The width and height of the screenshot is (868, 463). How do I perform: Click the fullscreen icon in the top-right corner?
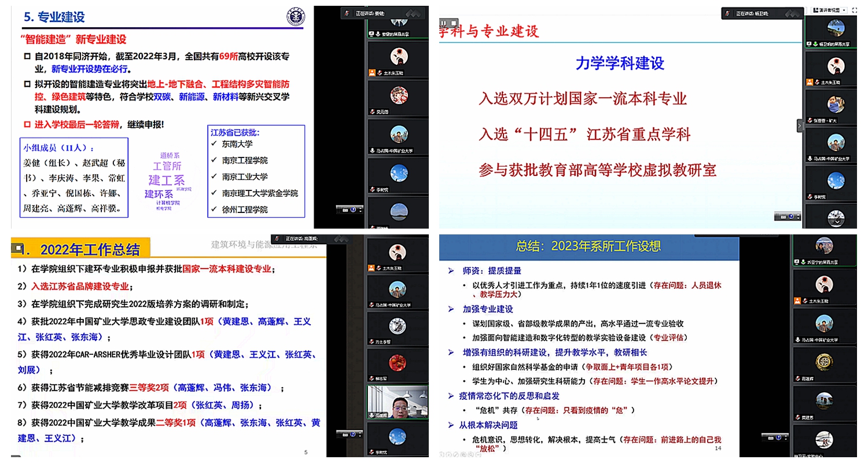[x=855, y=9]
